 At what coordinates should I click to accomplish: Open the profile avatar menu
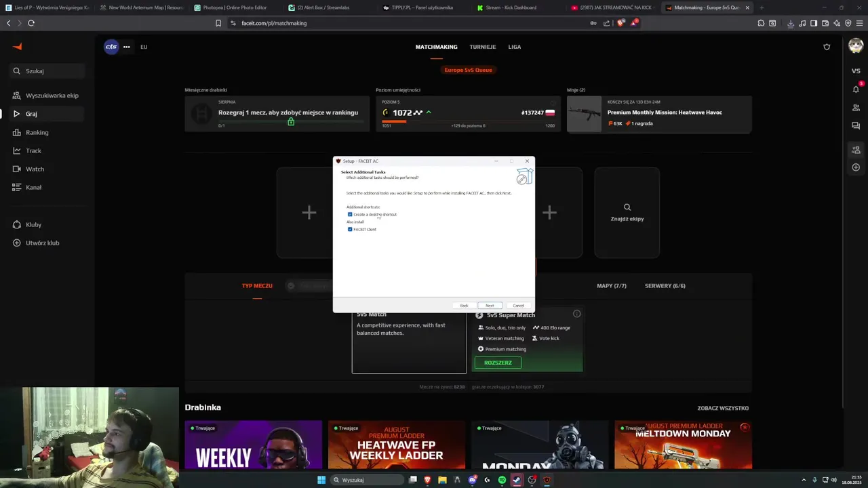click(x=856, y=46)
